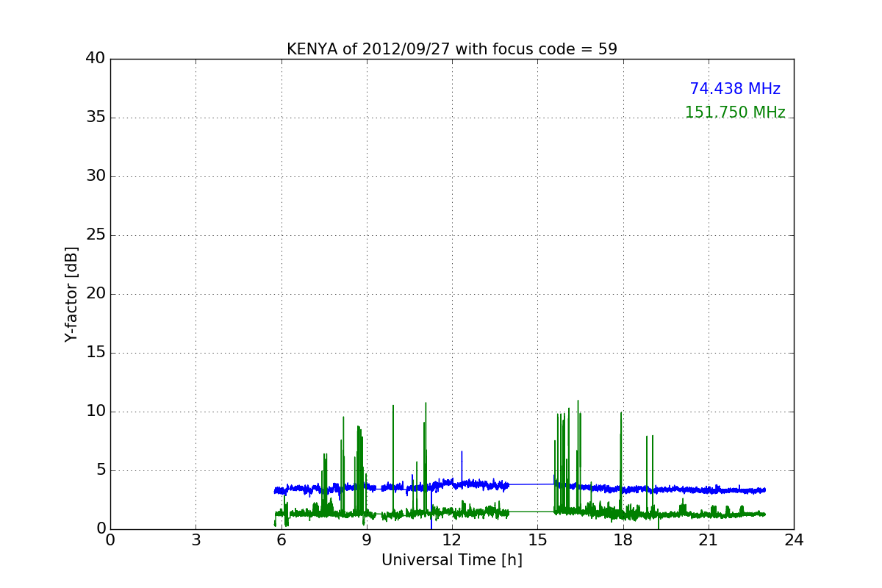The image size is (882, 588).
Task: Click x-axis tick label 15
Action: [537, 540]
